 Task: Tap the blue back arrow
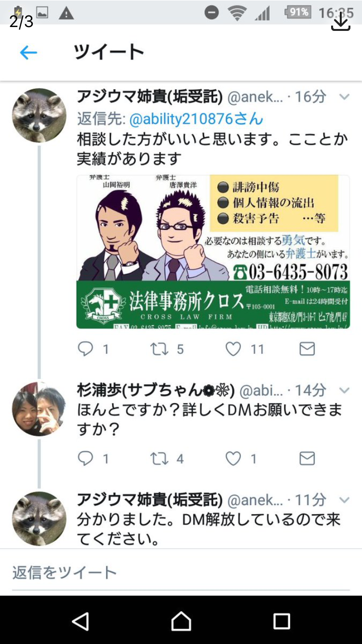[28, 53]
